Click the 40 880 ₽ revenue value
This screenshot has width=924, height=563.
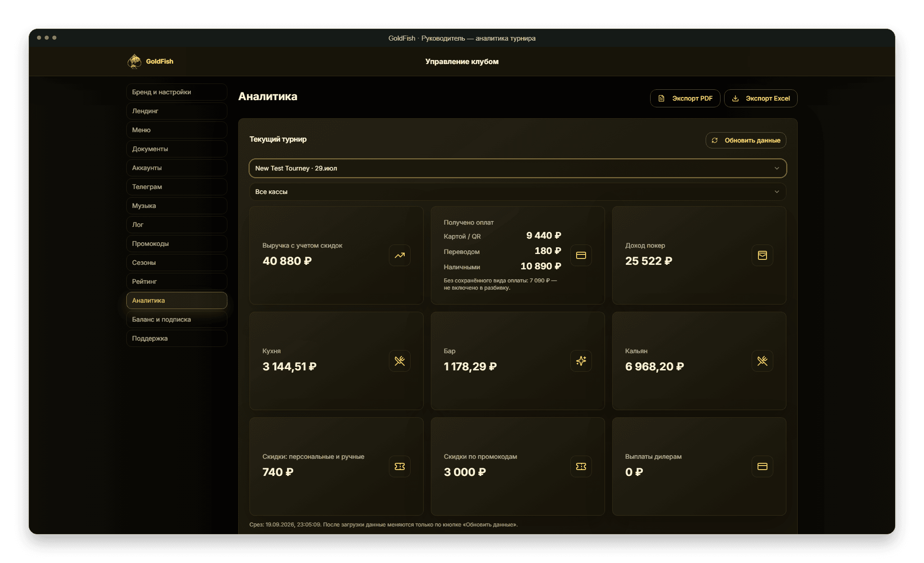287,261
